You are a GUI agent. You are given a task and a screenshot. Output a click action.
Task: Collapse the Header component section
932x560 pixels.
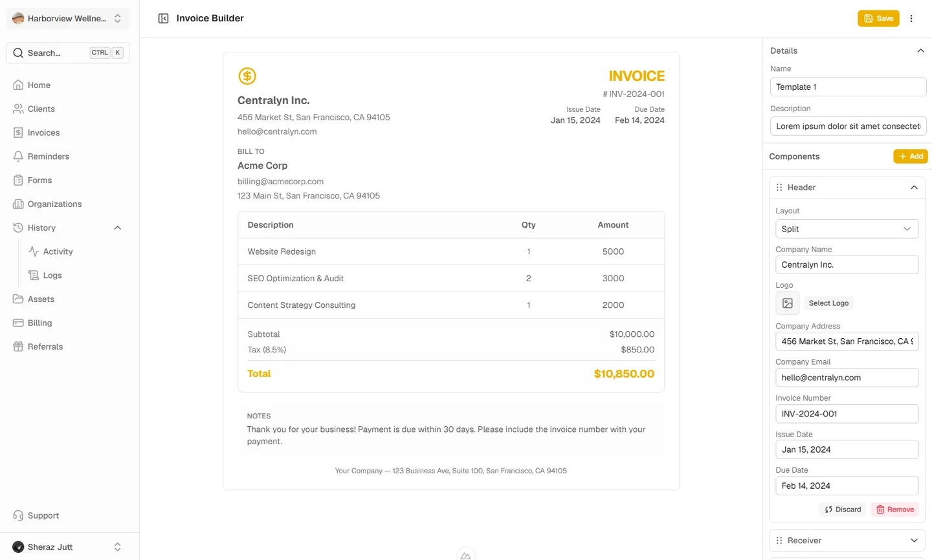[x=914, y=188]
